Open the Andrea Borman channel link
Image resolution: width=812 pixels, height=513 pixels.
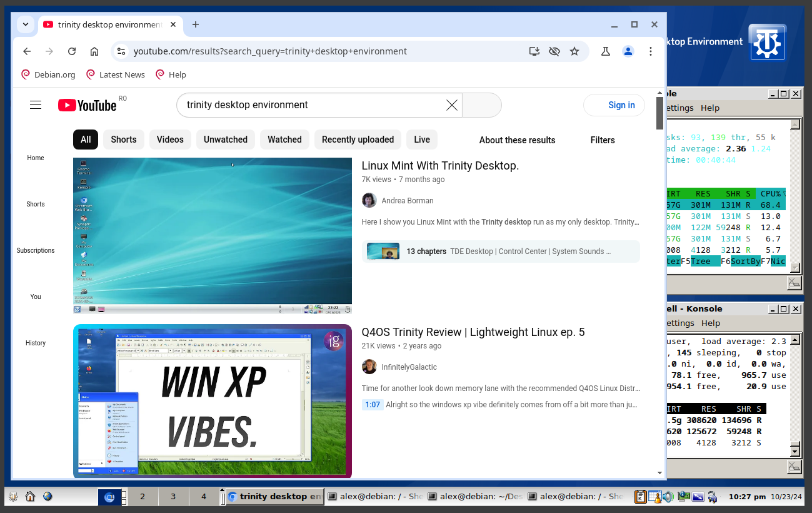(407, 201)
